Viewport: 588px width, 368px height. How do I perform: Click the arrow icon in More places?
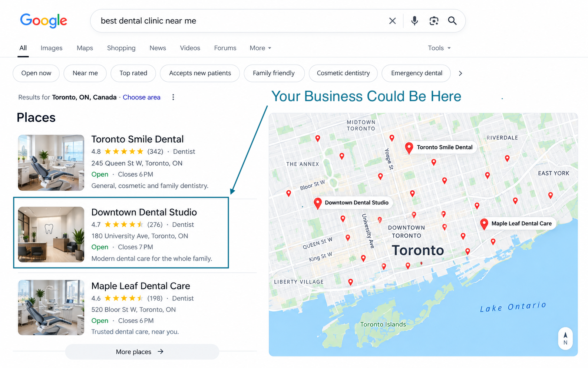tap(161, 351)
